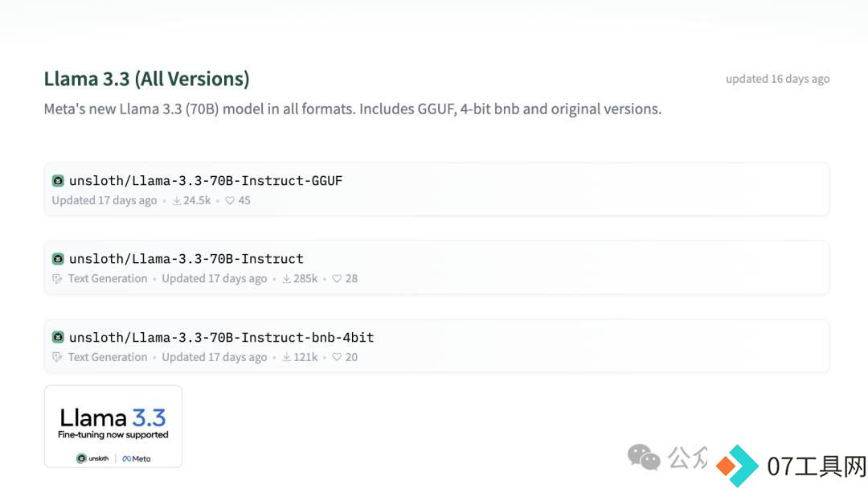Click the WeChat icon watermark
Image resolution: width=868 pixels, height=493 pixels.
coord(644,457)
